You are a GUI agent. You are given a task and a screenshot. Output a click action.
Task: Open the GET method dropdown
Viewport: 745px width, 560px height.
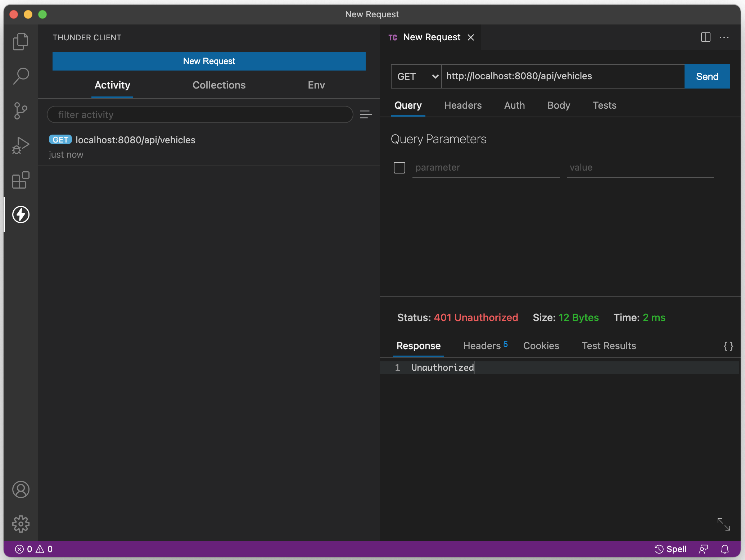pyautogui.click(x=416, y=76)
